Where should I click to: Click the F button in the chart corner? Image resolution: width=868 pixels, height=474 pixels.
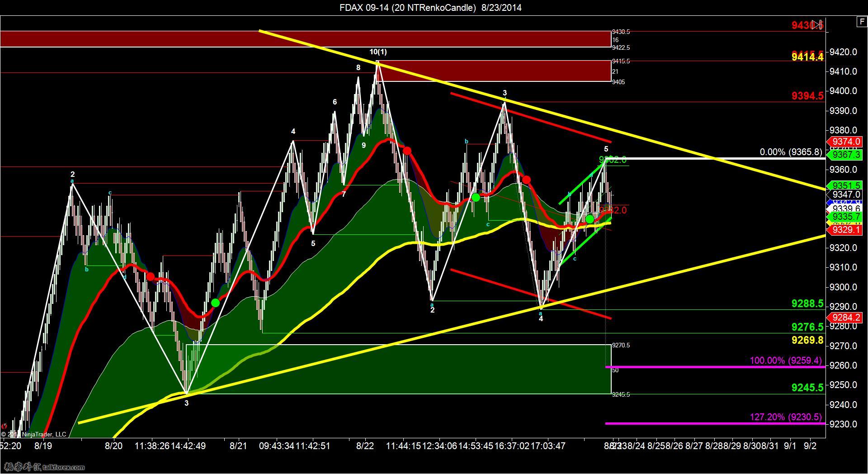pyautogui.click(x=861, y=22)
